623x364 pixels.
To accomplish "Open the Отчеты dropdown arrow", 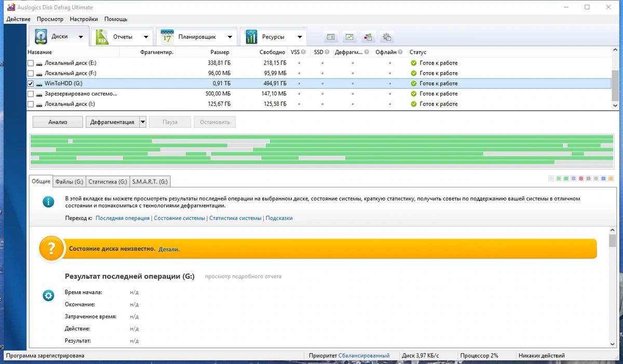I will 146,37.
